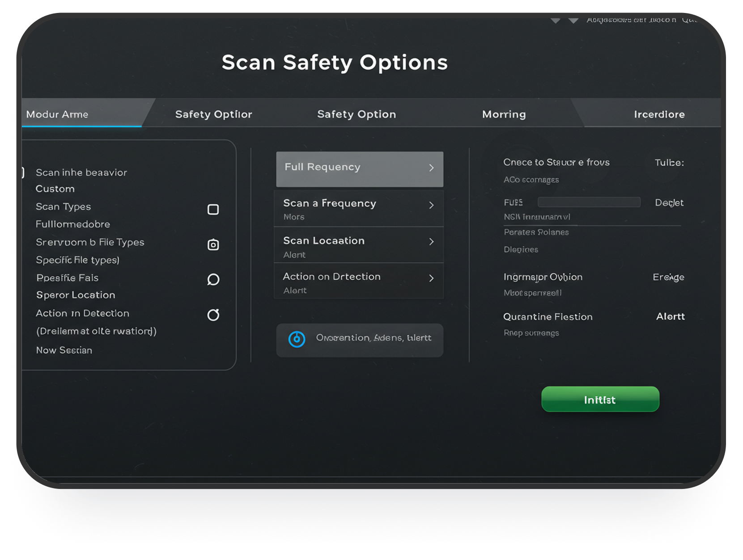
Task: Click the right chevron-down icon in top-right corner
Action: (x=573, y=21)
